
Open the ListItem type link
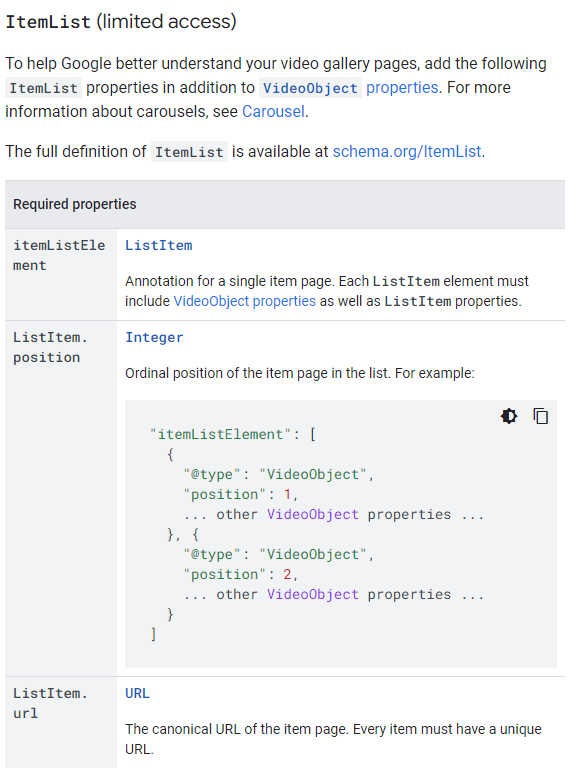click(159, 245)
